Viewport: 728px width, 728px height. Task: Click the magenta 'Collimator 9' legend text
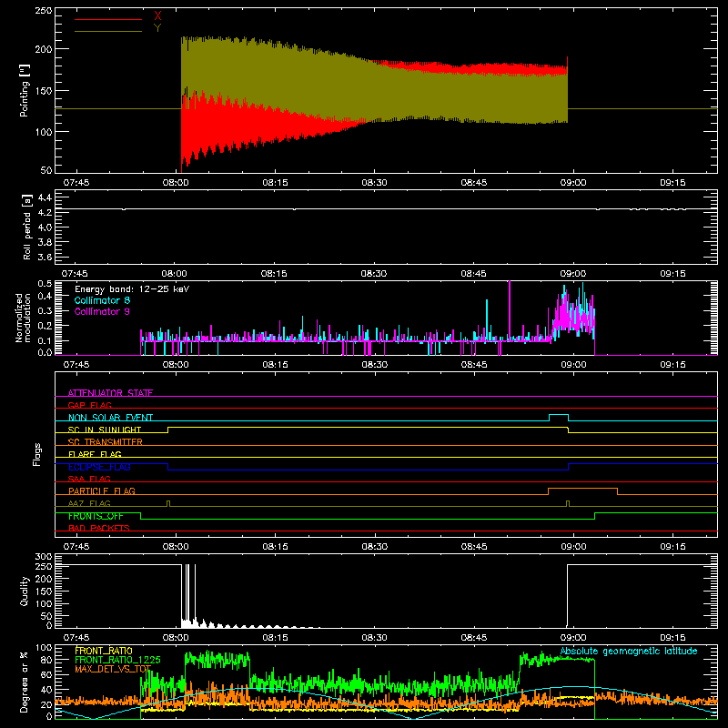click(x=102, y=311)
